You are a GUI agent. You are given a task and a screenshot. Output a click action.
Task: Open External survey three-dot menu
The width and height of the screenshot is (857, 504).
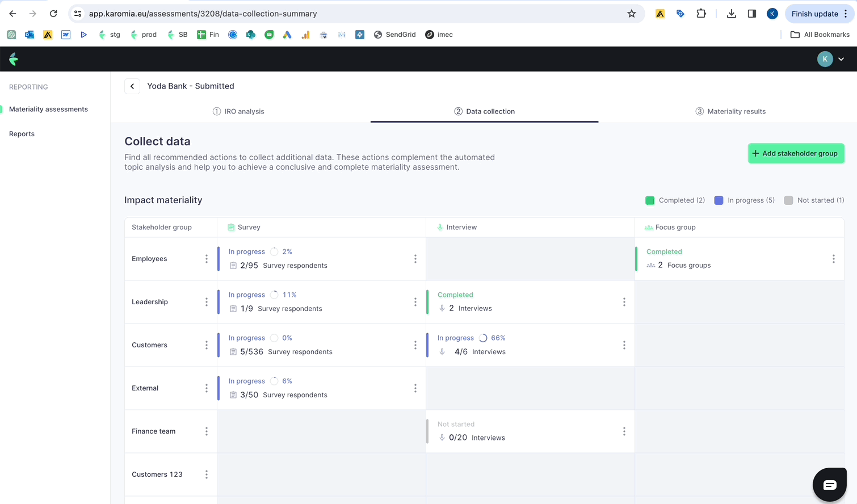pos(415,388)
